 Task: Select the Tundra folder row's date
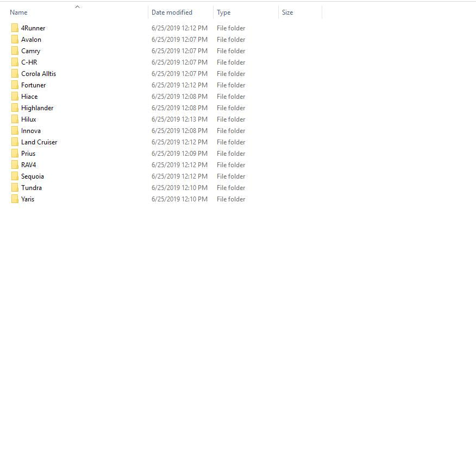179,188
